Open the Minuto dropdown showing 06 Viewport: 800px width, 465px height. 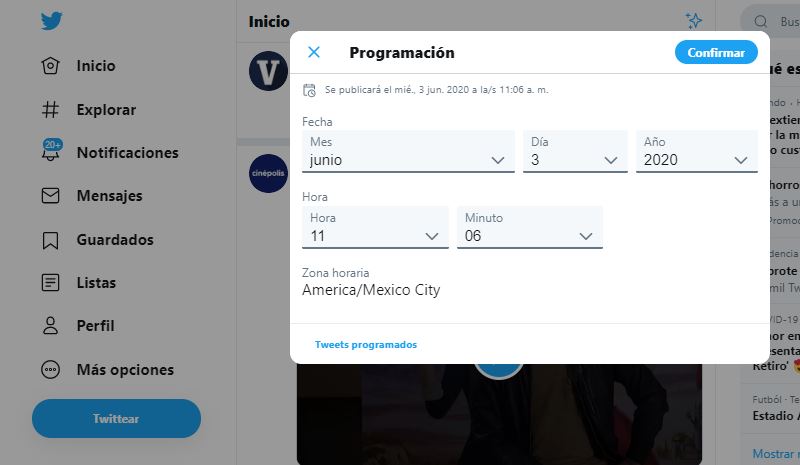click(530, 227)
